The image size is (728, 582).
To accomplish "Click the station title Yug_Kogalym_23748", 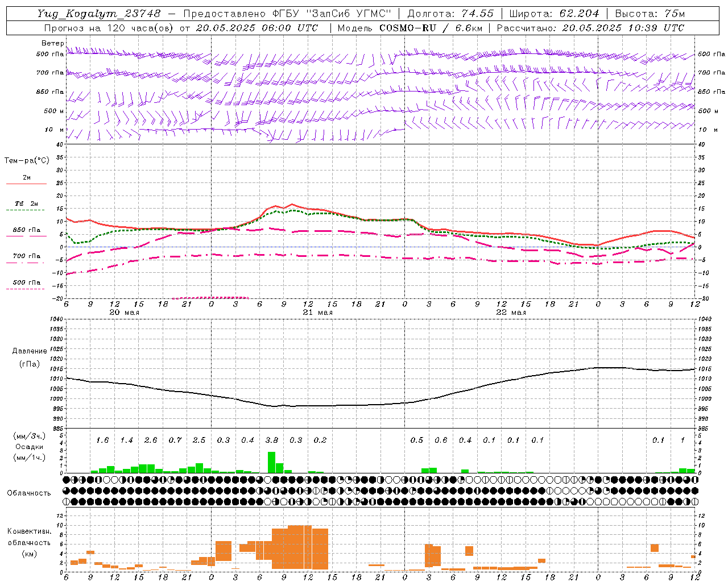I will 99,14.
